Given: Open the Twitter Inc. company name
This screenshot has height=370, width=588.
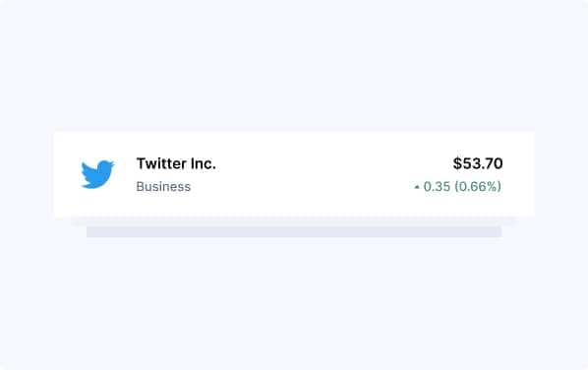Looking at the screenshot, I should tap(176, 163).
